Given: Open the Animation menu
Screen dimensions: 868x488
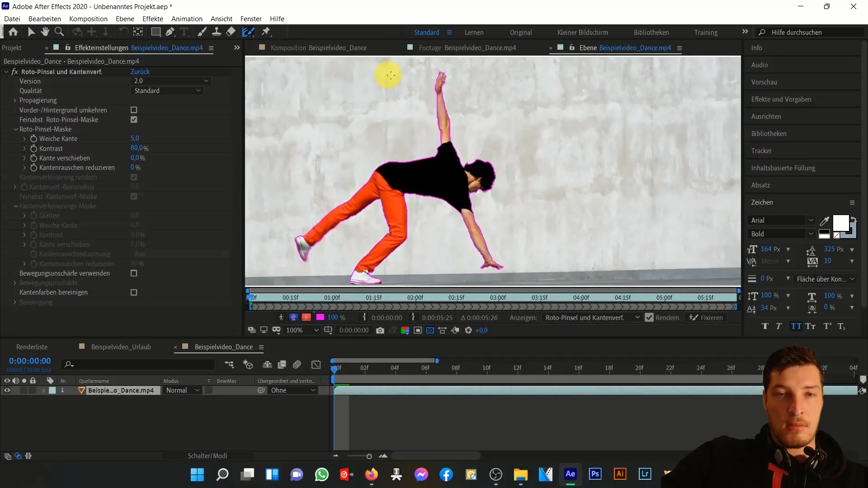Looking at the screenshot, I should click(187, 19).
